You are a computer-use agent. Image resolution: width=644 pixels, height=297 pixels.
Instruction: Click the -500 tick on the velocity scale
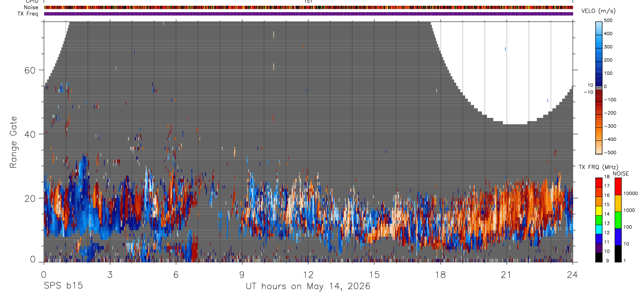click(610, 152)
